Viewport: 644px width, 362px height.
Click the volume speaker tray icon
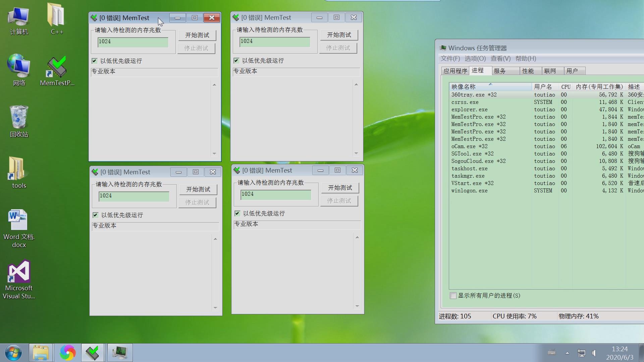pyautogui.click(x=594, y=353)
